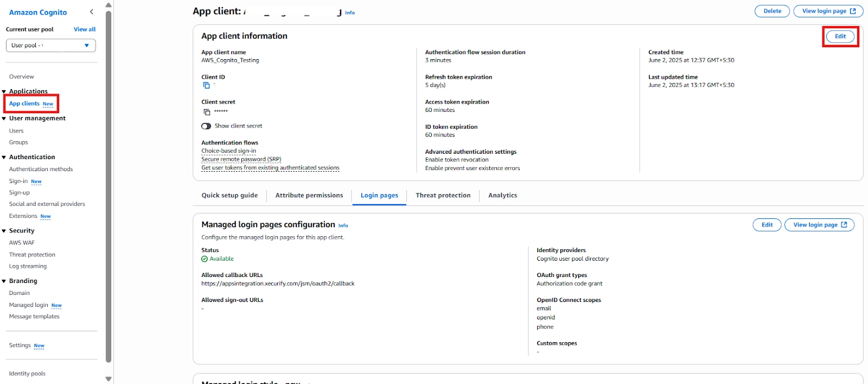This screenshot has width=868, height=384.
Task: Open Social and external providers
Action: click(x=47, y=204)
